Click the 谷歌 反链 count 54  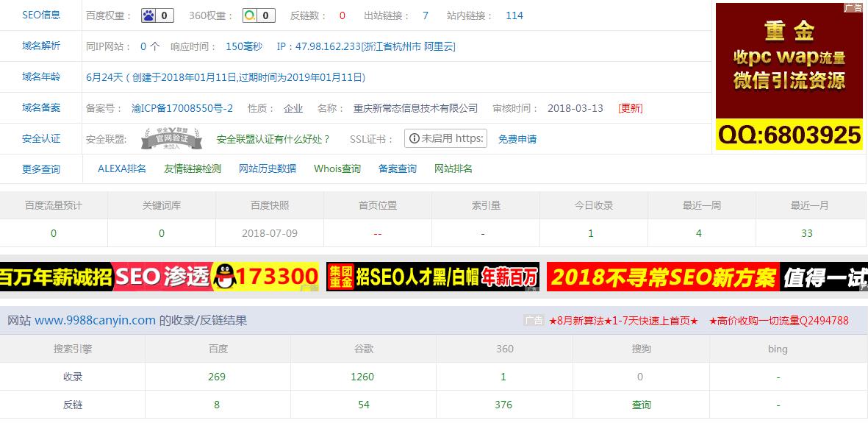tap(364, 405)
